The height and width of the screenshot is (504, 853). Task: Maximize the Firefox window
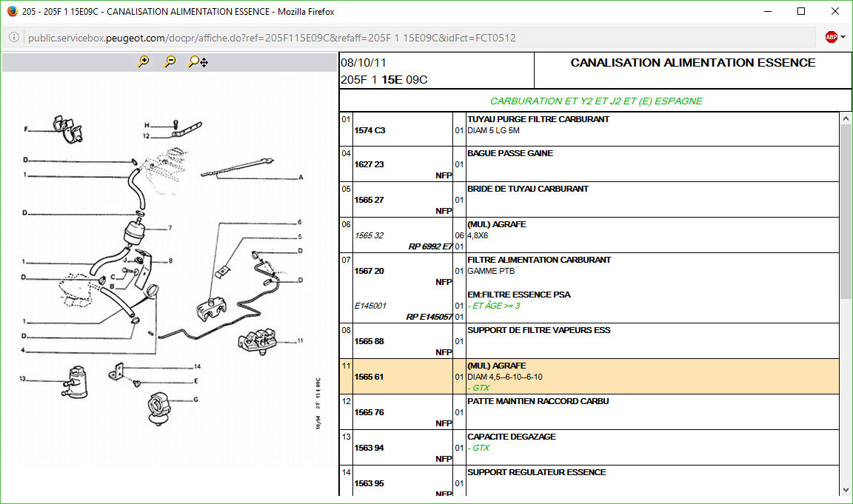tap(800, 11)
